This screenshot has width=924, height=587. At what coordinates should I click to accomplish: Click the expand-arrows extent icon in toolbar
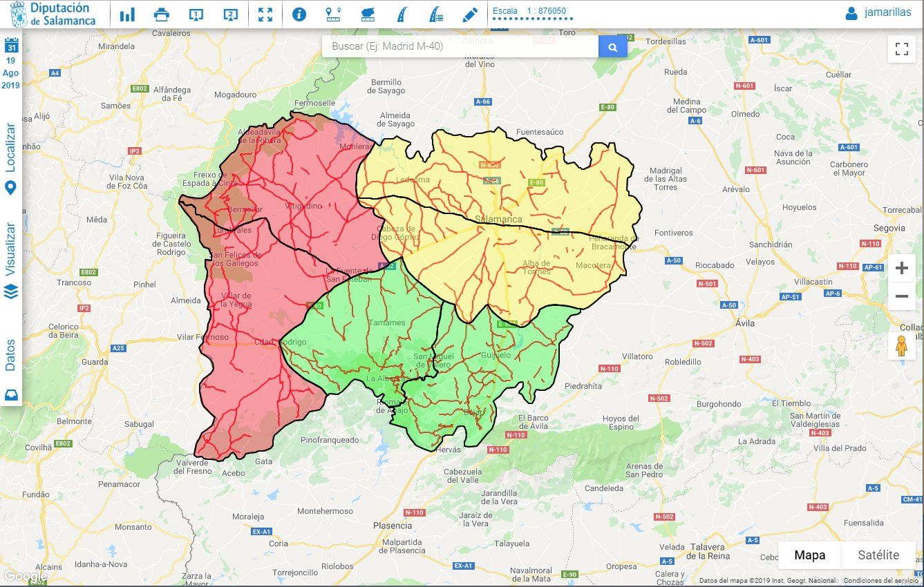point(265,15)
